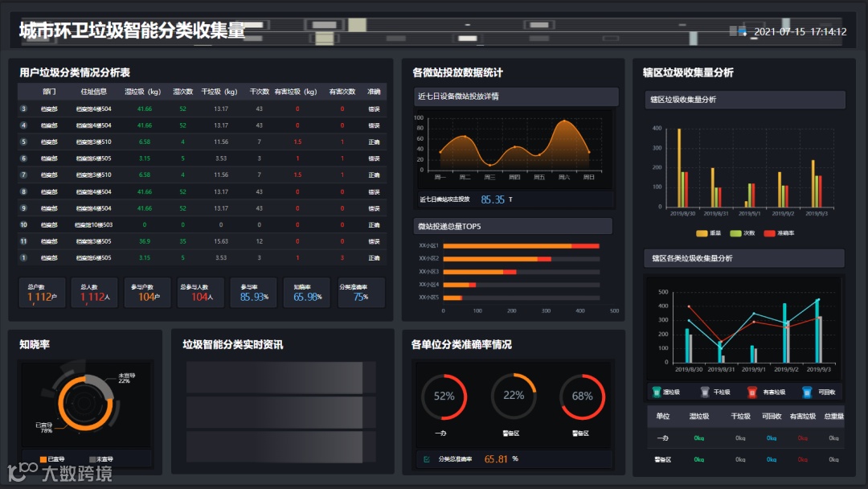Viewport: 868px width, 489px height.
Task: Click the 湿垃圾 (kg) column header
Action: point(143,92)
